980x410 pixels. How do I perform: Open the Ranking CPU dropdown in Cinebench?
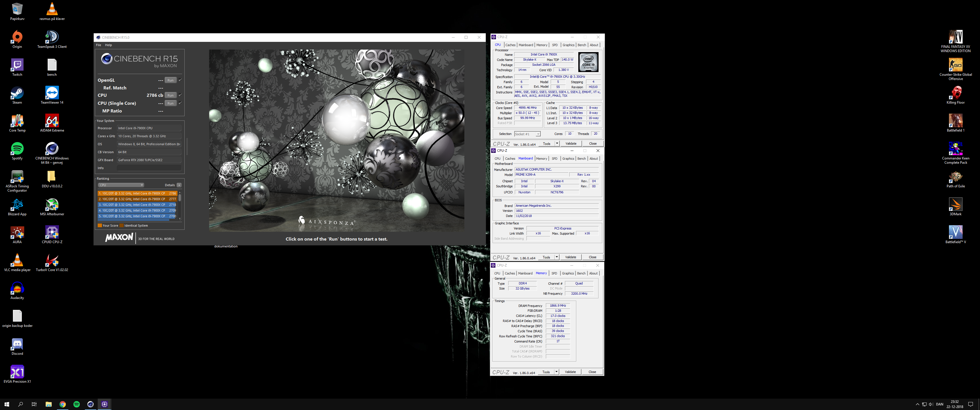coord(121,185)
